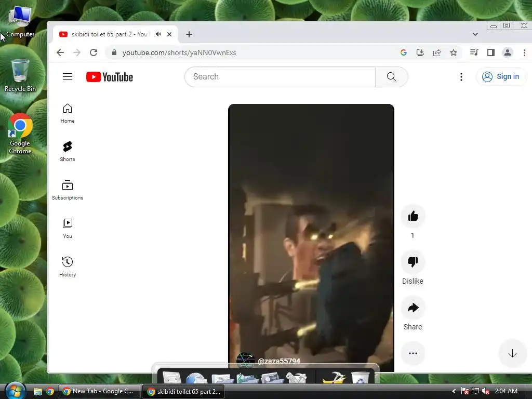Switch to New Tab Chrome taskbar window

[x=99, y=391]
